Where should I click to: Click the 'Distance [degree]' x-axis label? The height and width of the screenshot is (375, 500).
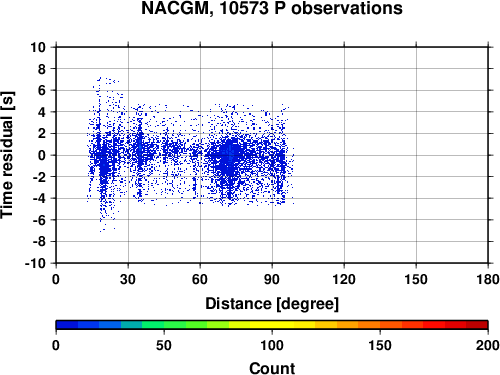pos(272,304)
